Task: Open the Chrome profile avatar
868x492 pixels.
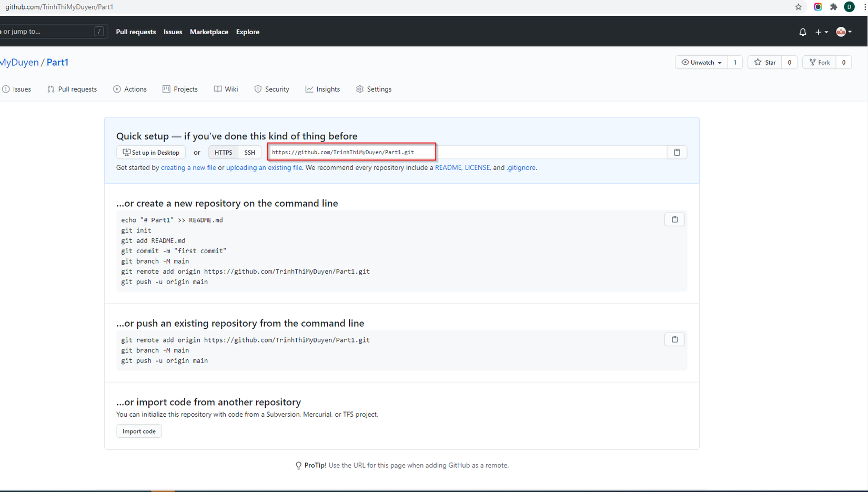Action: coord(849,7)
